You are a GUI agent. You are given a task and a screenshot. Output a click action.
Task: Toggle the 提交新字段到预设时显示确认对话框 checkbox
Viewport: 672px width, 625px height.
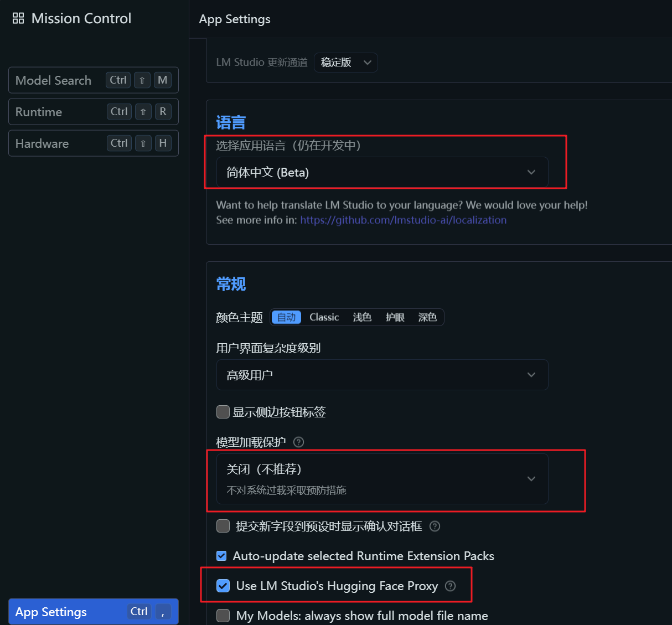click(x=223, y=526)
